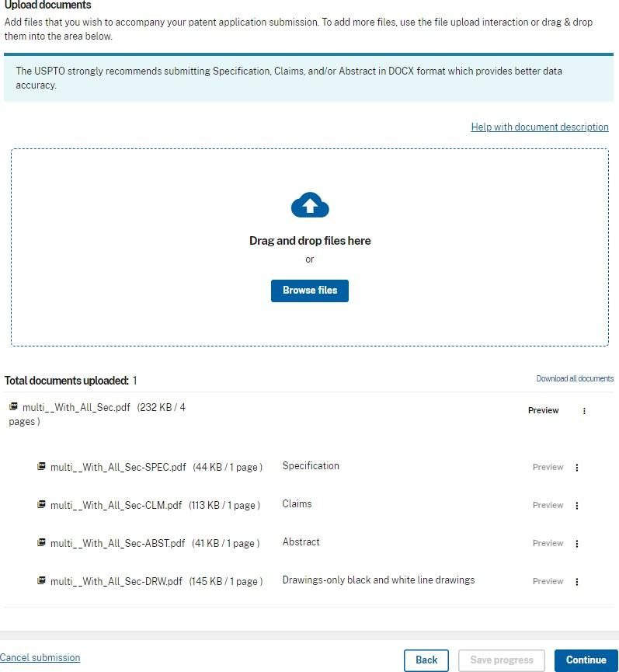Image resolution: width=619 pixels, height=672 pixels.
Task: Open three-dot menu for multi__With_All_Sec.pdf
Action: [x=584, y=410]
